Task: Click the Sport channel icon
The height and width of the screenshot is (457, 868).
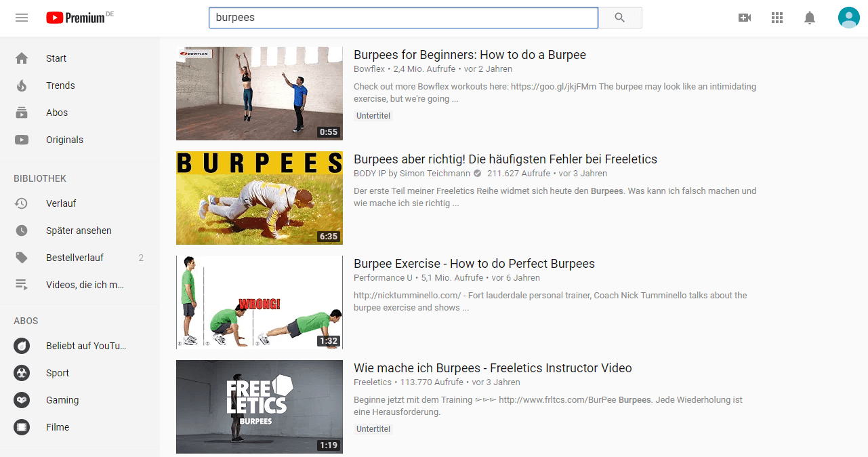Action: (22, 373)
